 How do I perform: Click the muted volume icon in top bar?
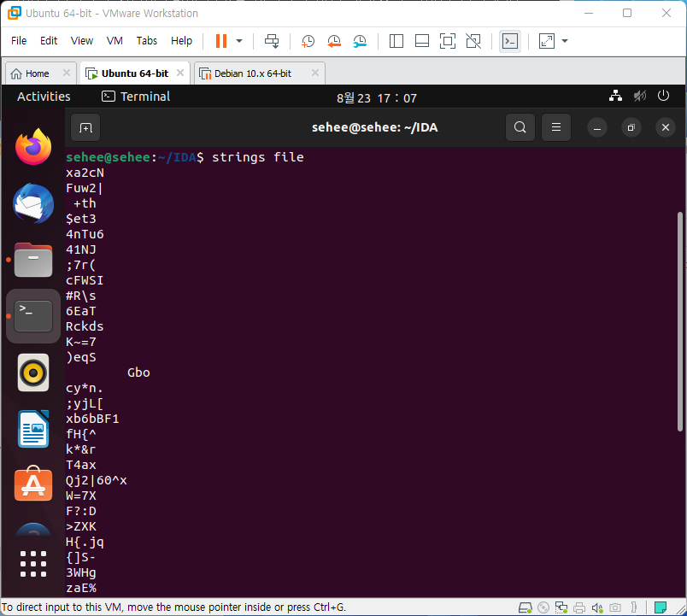(640, 96)
